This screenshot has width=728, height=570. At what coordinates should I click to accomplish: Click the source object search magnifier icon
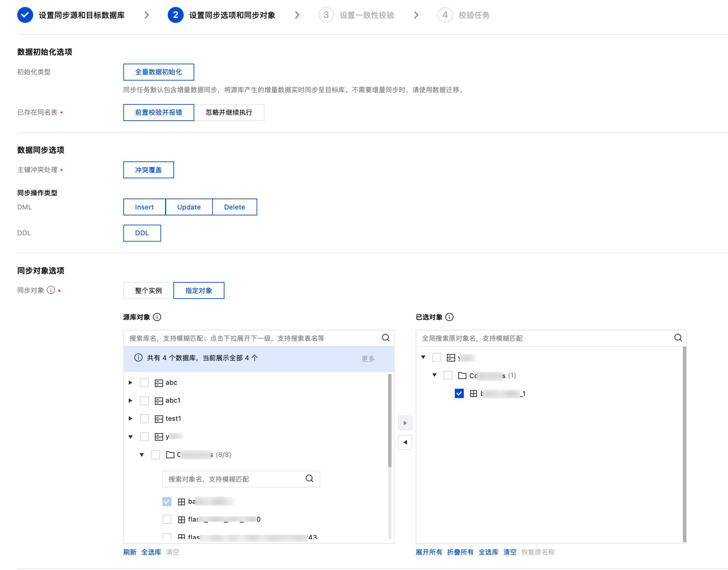point(386,338)
